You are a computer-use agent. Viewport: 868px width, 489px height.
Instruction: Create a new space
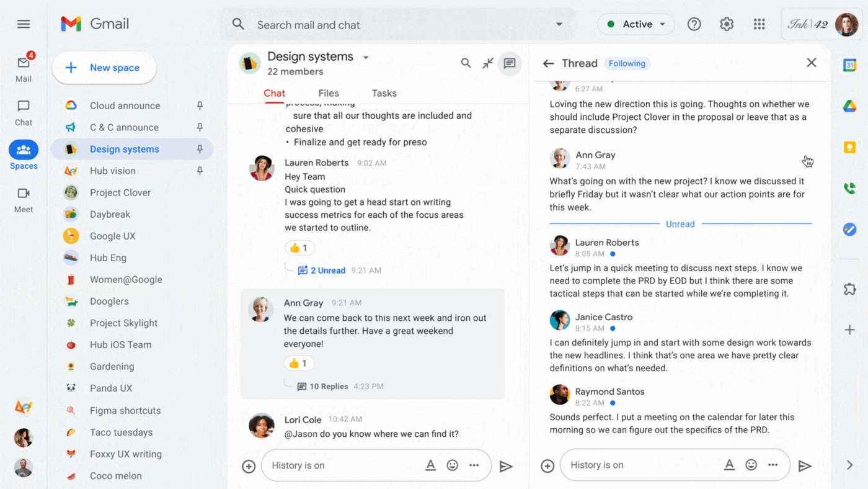click(x=104, y=67)
